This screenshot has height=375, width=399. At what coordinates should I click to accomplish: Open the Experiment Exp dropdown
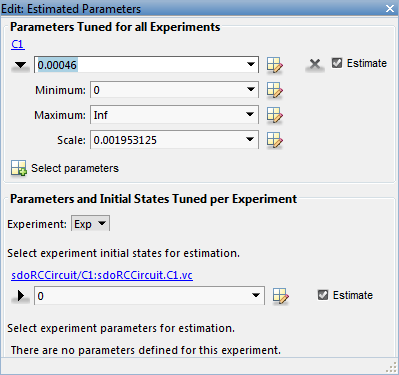pos(90,224)
